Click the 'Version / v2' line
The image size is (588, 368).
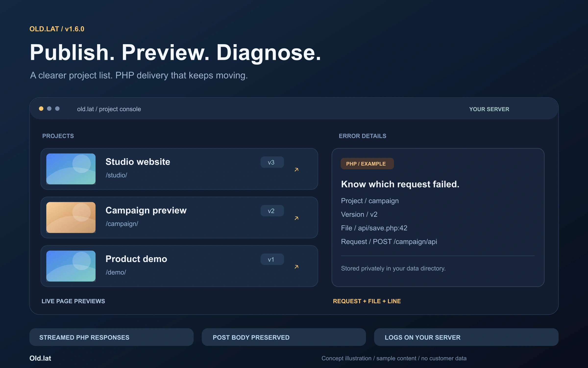click(x=359, y=214)
